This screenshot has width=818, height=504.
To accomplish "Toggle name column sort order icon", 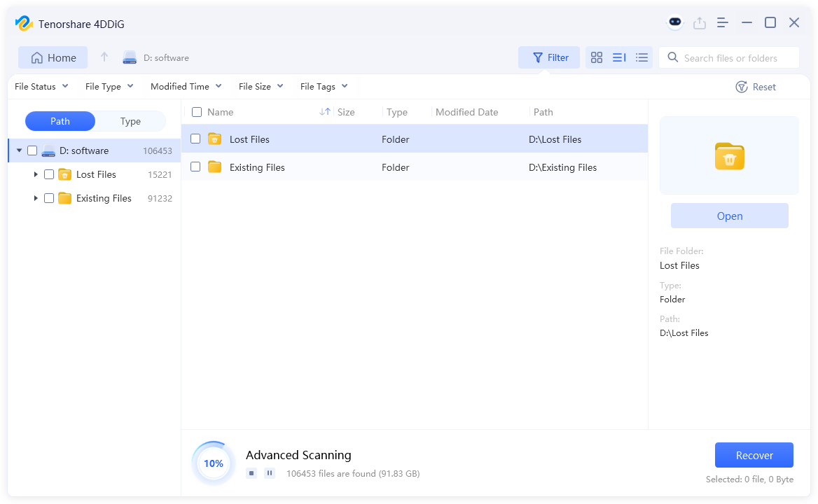I will tap(324, 112).
